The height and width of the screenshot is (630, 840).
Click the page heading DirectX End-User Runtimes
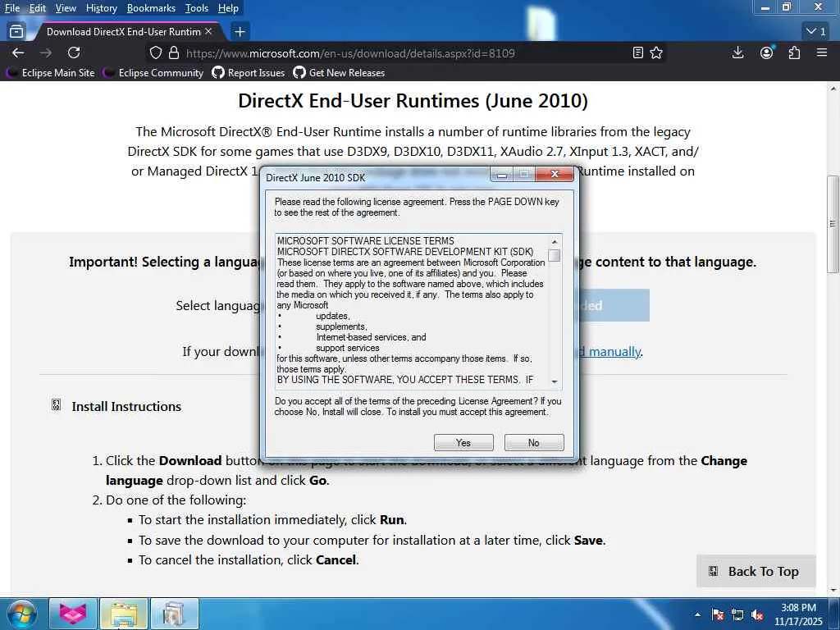tap(413, 101)
